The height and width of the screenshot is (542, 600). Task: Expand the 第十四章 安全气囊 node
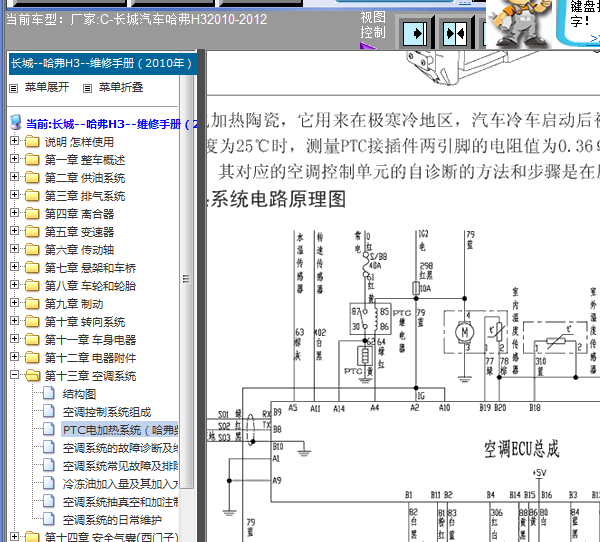[x=14, y=537]
